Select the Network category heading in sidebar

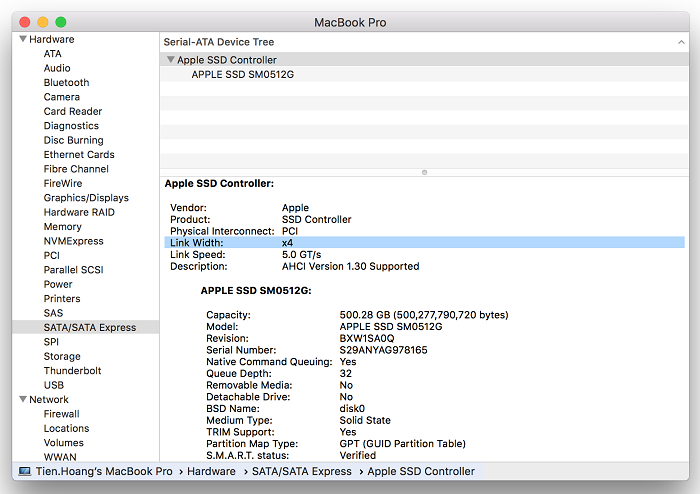click(49, 399)
